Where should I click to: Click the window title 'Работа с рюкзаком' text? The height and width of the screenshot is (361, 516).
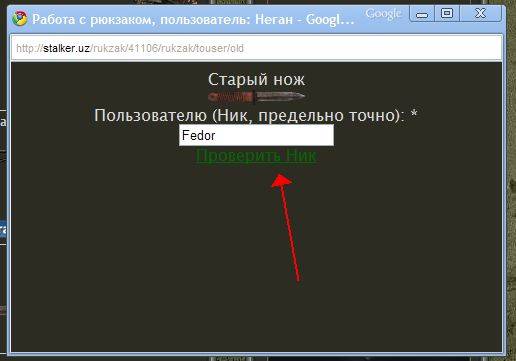[x=93, y=20]
